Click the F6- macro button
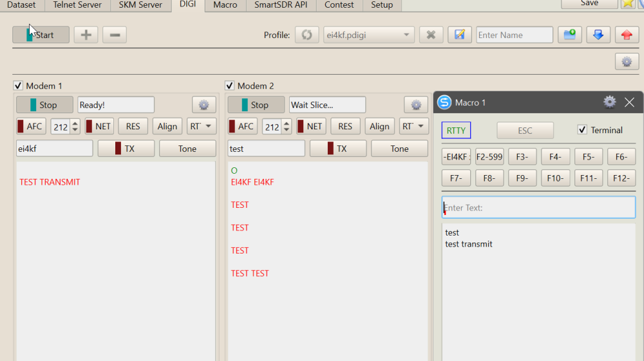The height and width of the screenshot is (361, 644). tap(621, 157)
